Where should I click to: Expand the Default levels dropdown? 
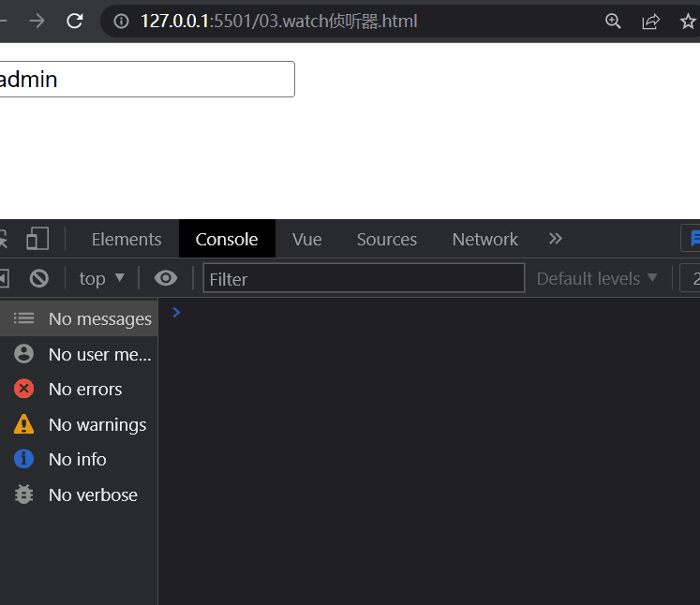click(x=597, y=278)
